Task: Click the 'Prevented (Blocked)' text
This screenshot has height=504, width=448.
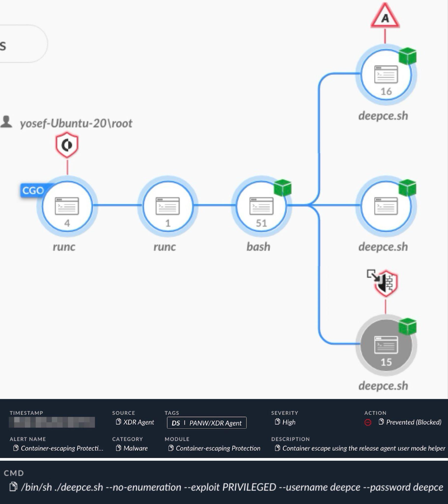Action: [414, 422]
